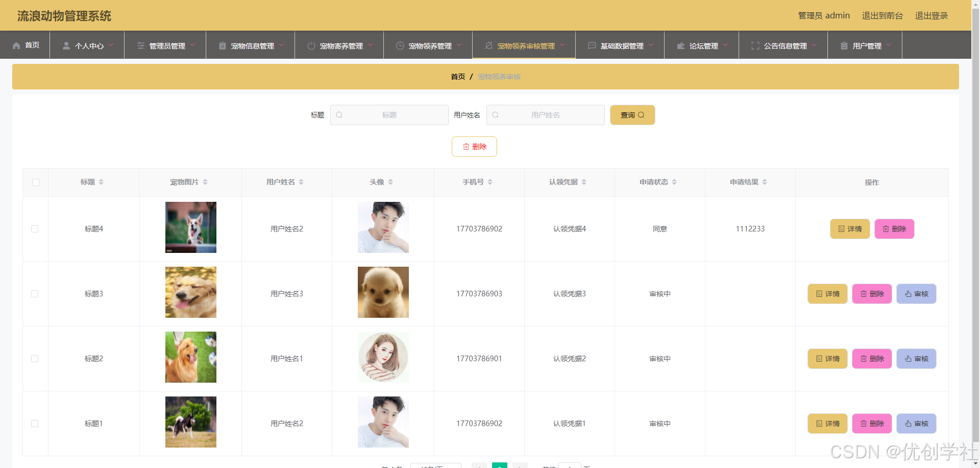Viewport: 980px width, 468px height.
Task: Open the avatar thumbnail in 标题2 row
Action: click(383, 357)
